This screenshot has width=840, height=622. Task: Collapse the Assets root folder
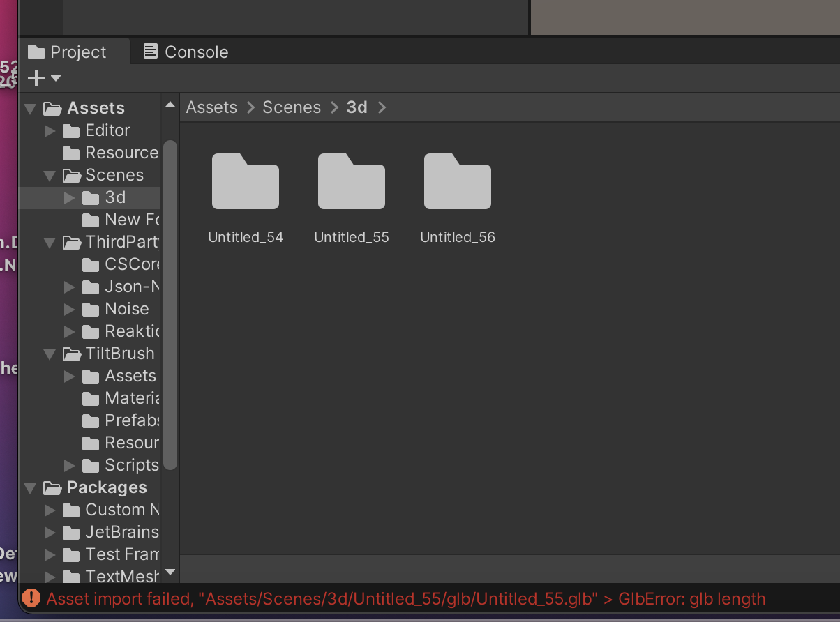click(29, 107)
